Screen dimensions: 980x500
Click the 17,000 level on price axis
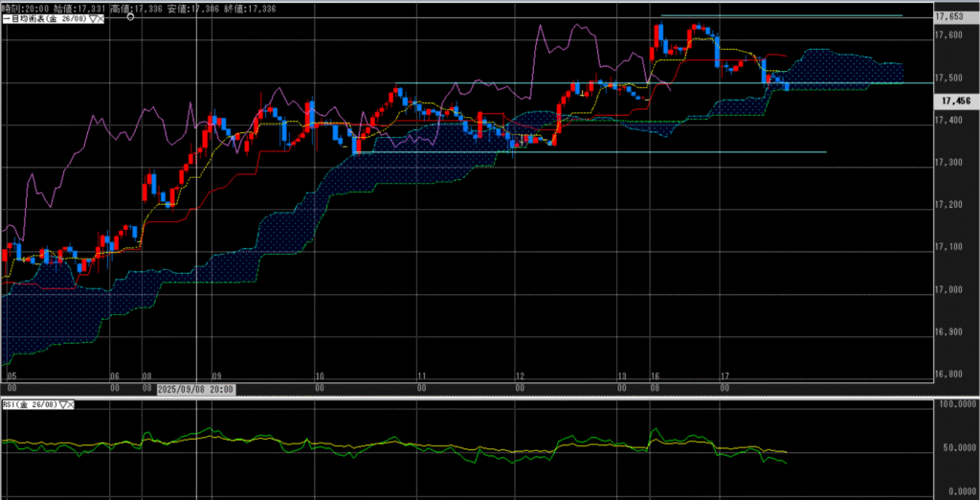click(951, 288)
